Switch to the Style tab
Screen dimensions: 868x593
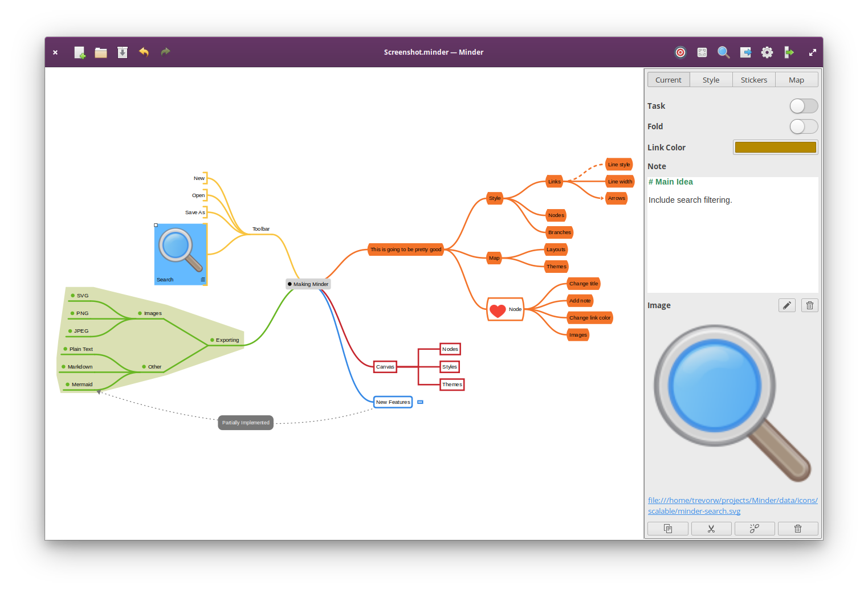711,80
